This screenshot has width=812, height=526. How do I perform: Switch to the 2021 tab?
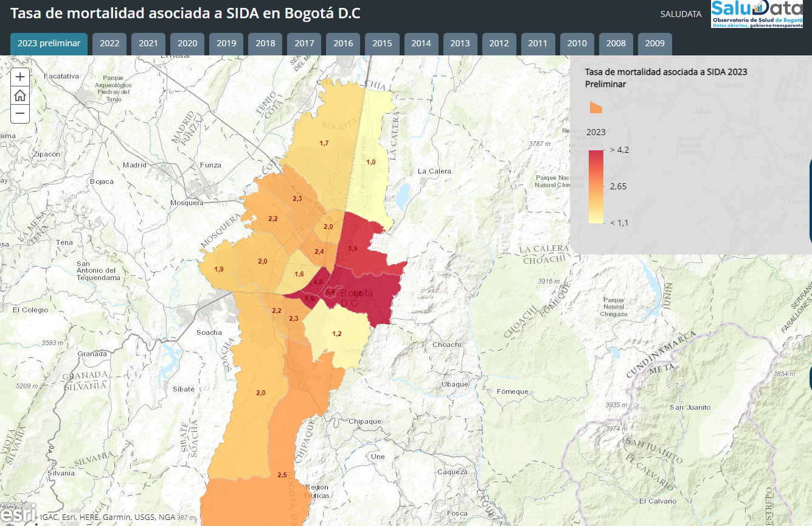click(148, 44)
